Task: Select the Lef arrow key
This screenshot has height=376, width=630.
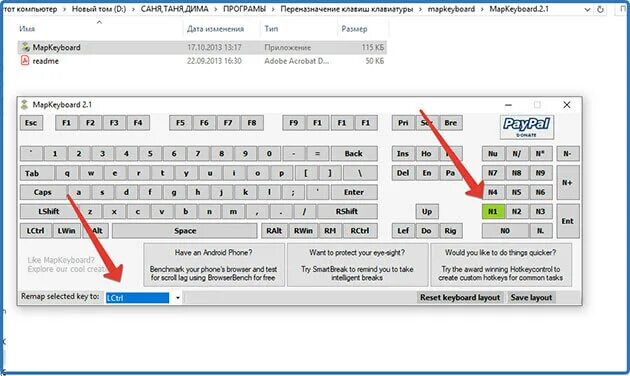Action: pyautogui.click(x=403, y=231)
